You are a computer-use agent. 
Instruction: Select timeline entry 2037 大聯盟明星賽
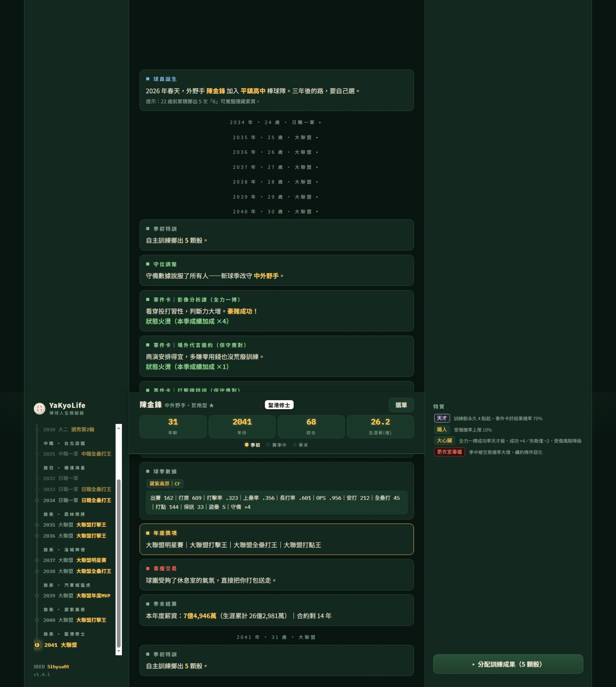pos(74,560)
